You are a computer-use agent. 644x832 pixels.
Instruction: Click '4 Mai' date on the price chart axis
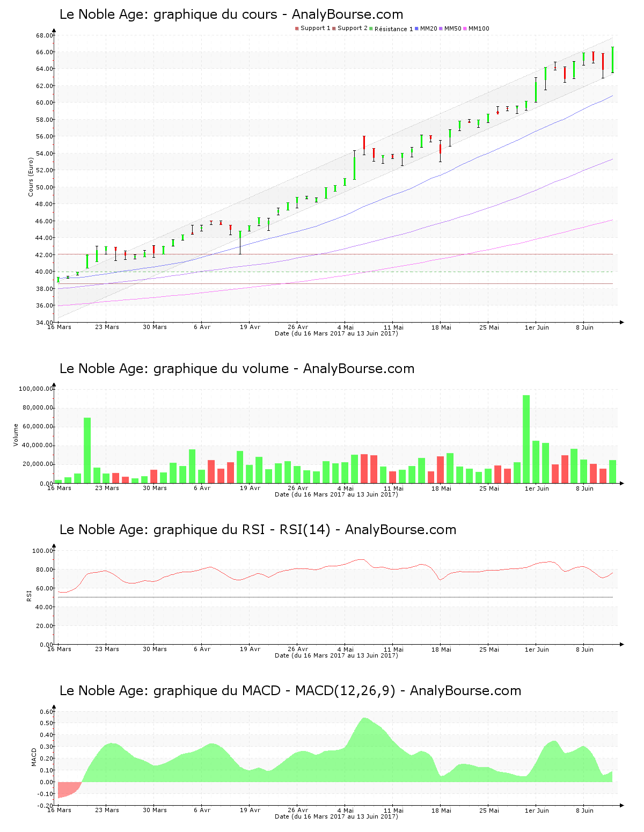coord(346,327)
